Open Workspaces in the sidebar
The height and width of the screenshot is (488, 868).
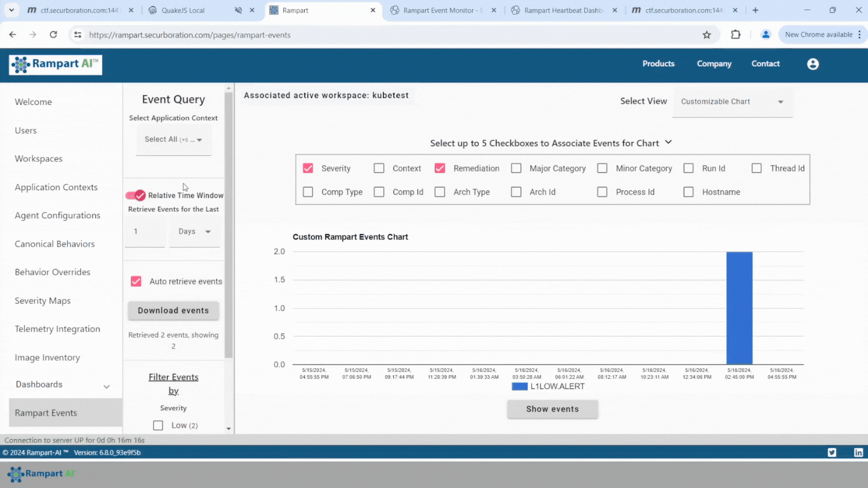point(38,159)
